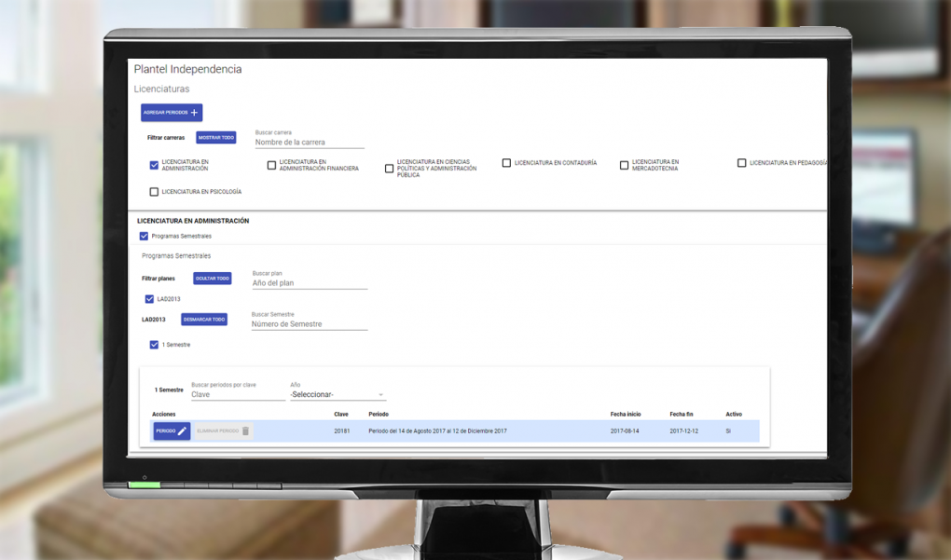
Task: Click the Licenciatura en Administración section title
Action: 193,221
